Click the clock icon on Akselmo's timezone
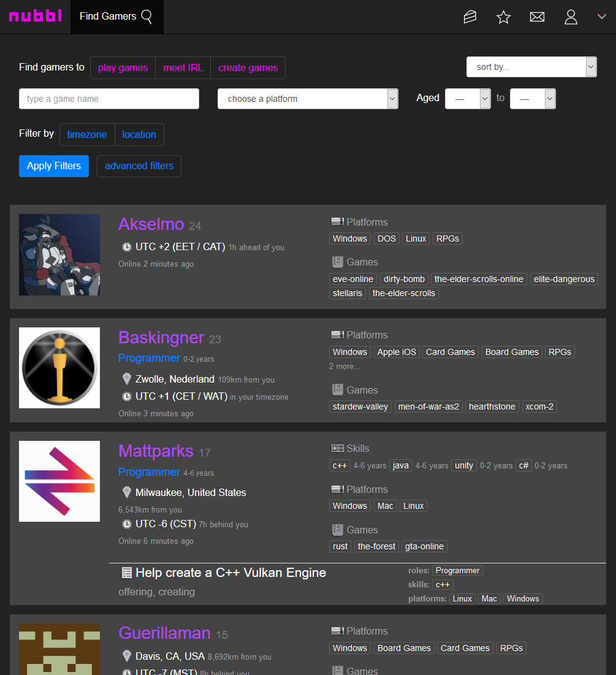The height and width of the screenshot is (675, 616). pos(126,247)
